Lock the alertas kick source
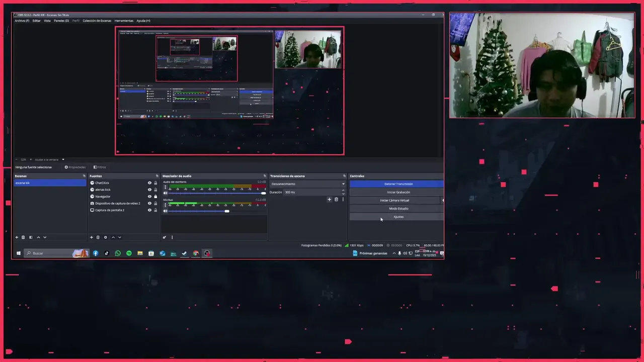 pos(155,190)
